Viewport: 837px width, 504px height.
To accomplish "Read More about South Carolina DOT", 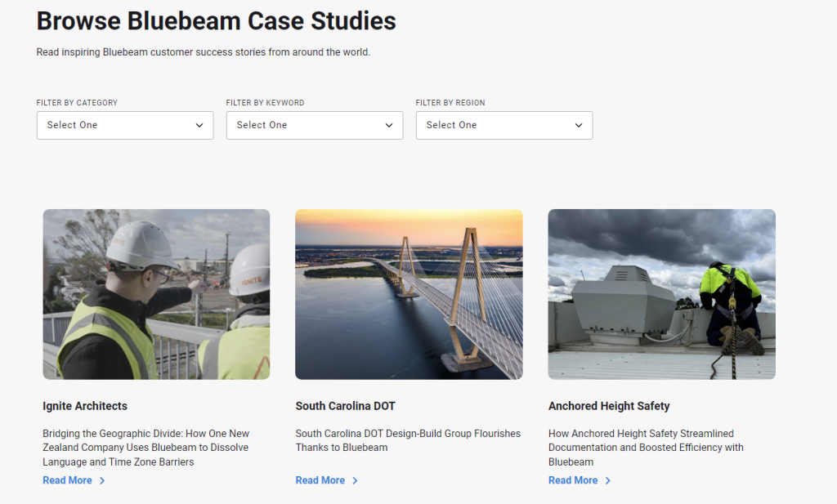I will (320, 480).
